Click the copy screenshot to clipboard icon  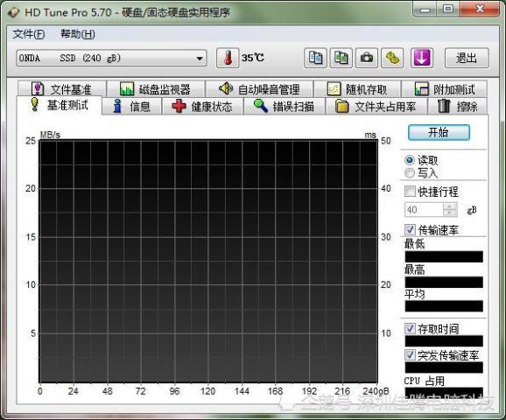(341, 58)
